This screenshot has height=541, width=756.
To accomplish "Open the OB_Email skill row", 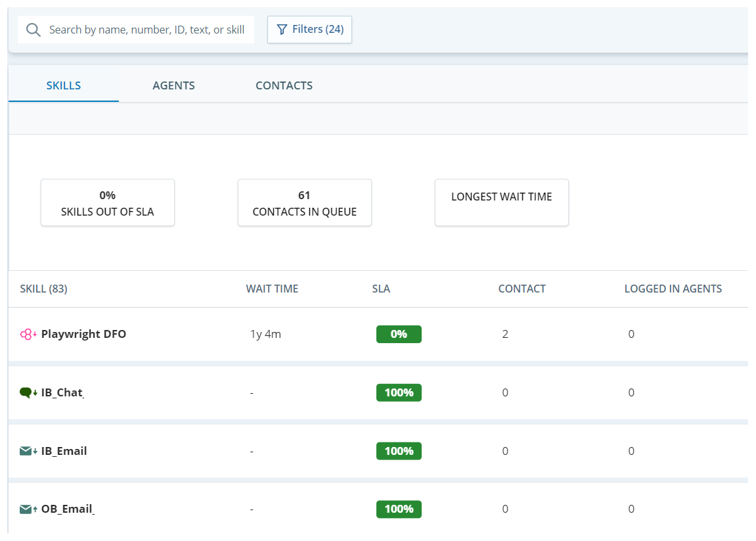I will coord(378,508).
